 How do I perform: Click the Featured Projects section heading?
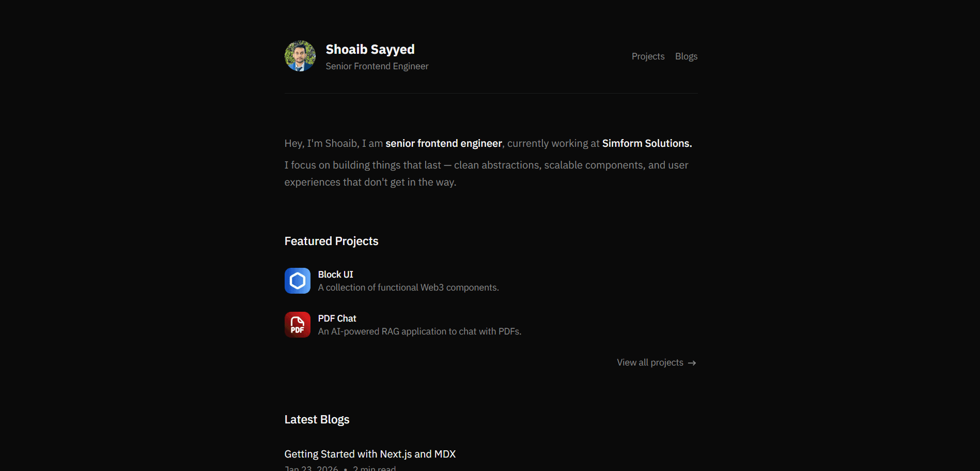[x=331, y=241]
